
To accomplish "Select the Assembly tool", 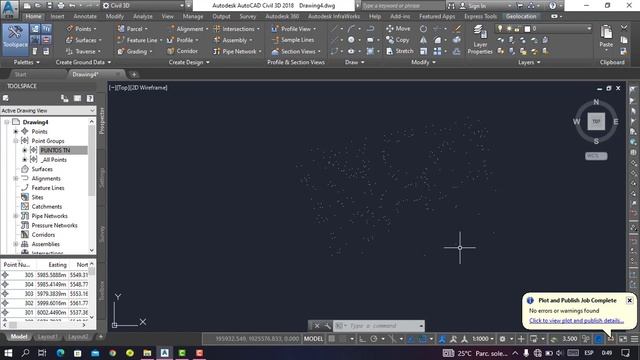I will click(232, 40).
